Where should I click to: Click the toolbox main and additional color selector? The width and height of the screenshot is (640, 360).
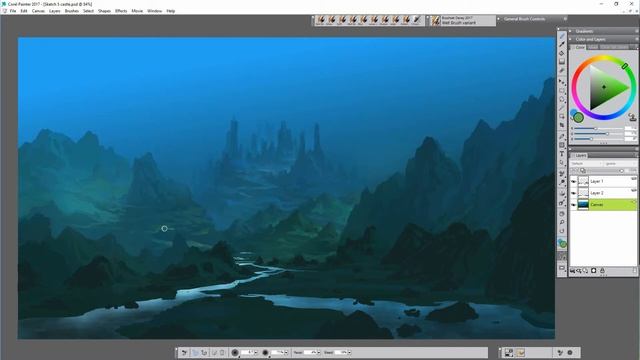point(562,243)
